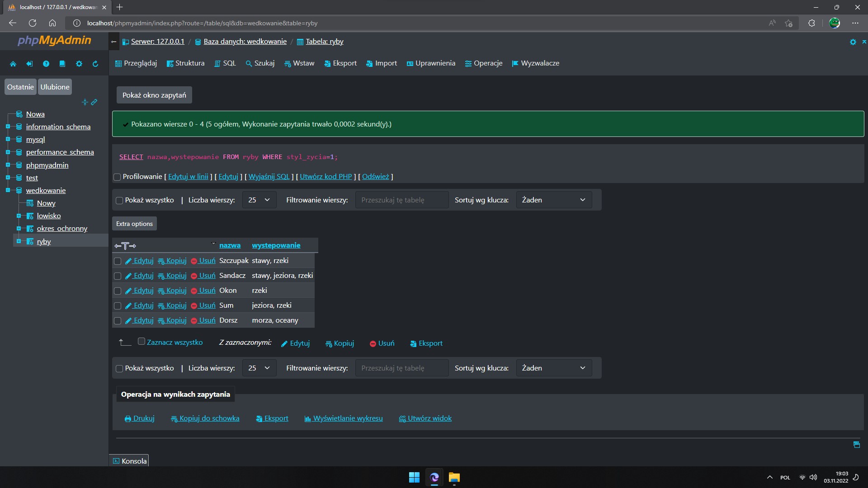Expand the okres_ochronny table node

click(x=19, y=229)
